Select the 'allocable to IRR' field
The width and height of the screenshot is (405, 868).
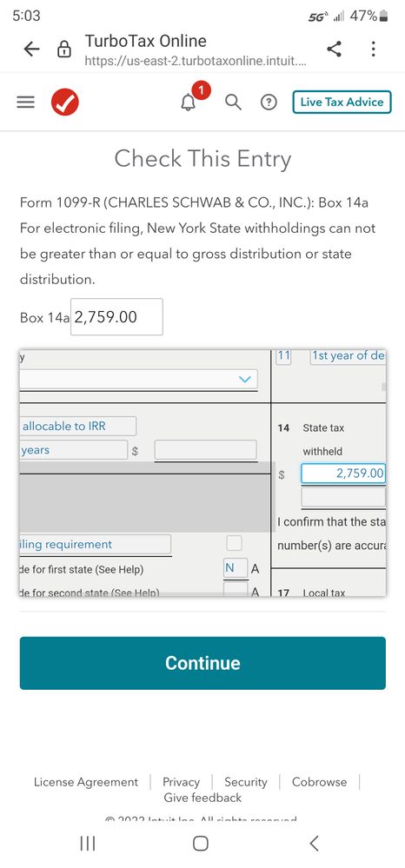pos(77,427)
